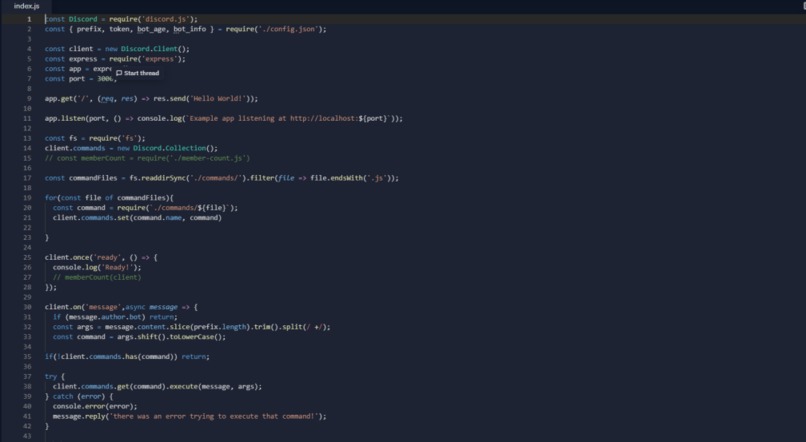Screen dimensions: 806x442
Task: Click the speech bubble icon beside Start thread
Action: point(119,73)
